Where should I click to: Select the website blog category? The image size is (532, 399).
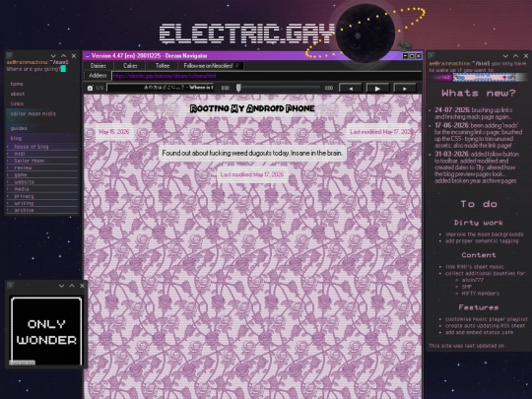coord(24,182)
